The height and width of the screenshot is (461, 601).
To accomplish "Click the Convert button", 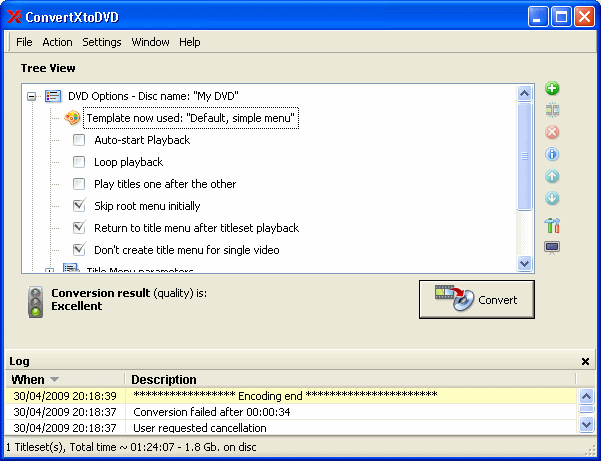I will tap(476, 299).
